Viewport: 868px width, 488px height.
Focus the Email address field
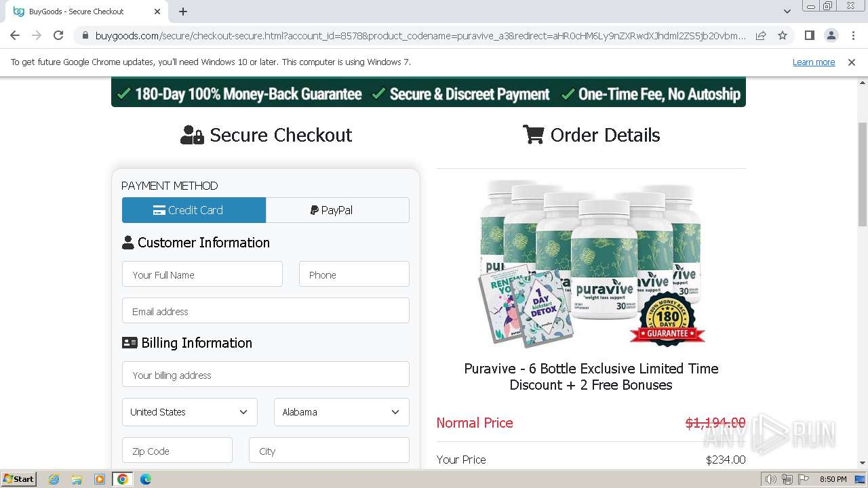266,311
